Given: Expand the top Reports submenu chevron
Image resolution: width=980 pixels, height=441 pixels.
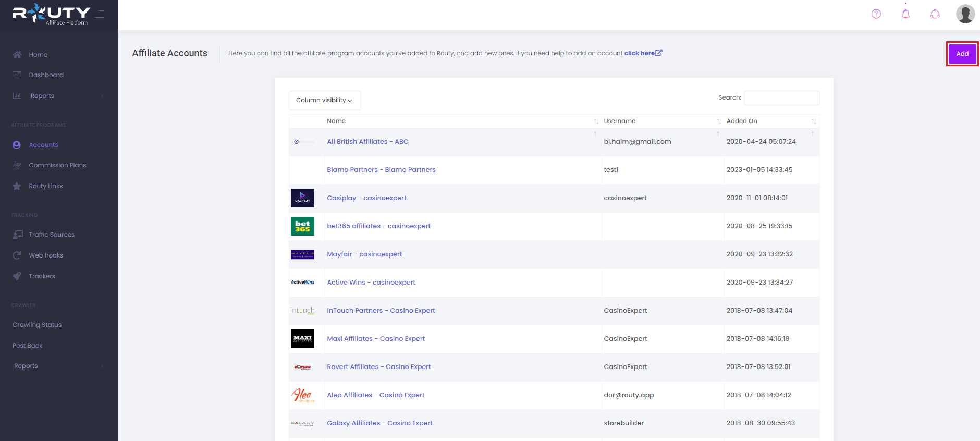Looking at the screenshot, I should [102, 96].
